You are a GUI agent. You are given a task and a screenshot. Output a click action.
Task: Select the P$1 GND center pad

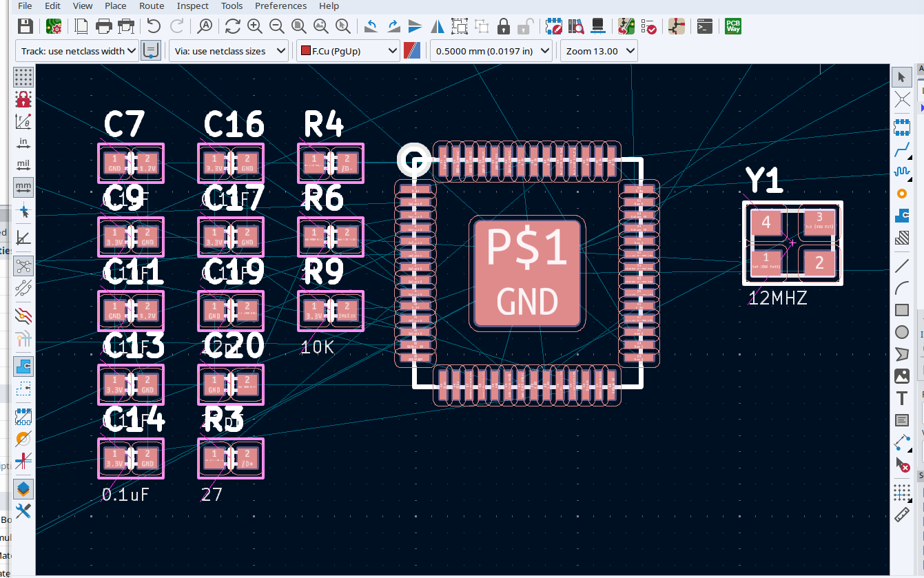click(x=527, y=272)
